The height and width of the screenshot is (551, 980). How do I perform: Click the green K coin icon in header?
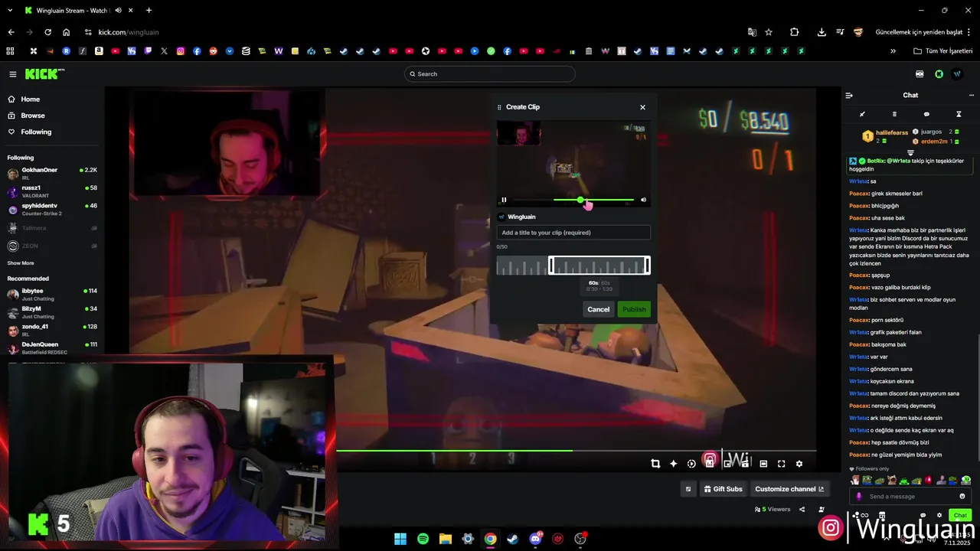(x=939, y=74)
